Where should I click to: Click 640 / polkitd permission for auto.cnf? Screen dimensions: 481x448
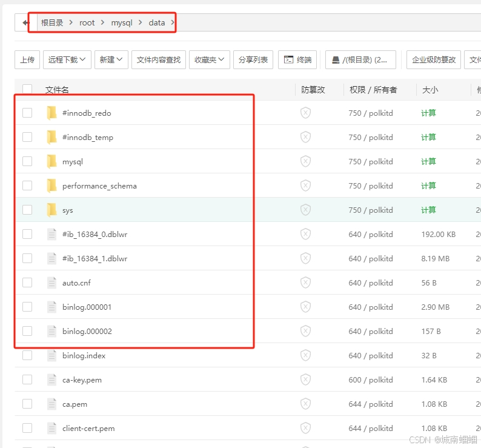(371, 283)
